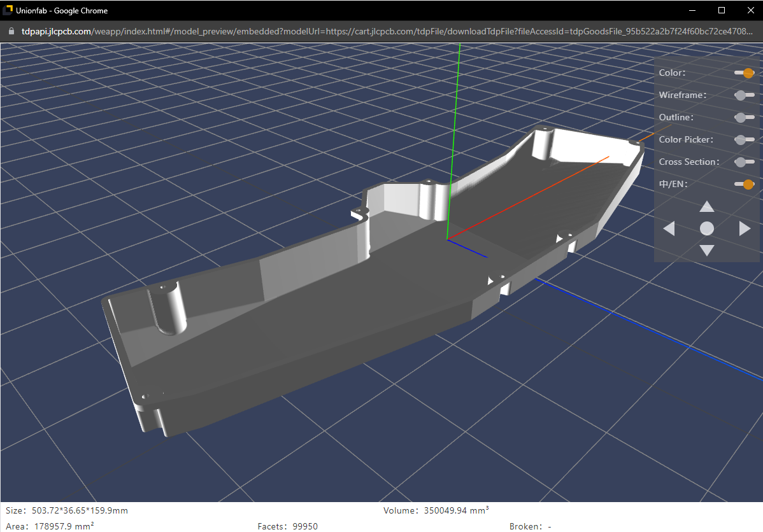Rotate view up with the up arrow
Viewport: 763px width, 532px height.
click(706, 207)
